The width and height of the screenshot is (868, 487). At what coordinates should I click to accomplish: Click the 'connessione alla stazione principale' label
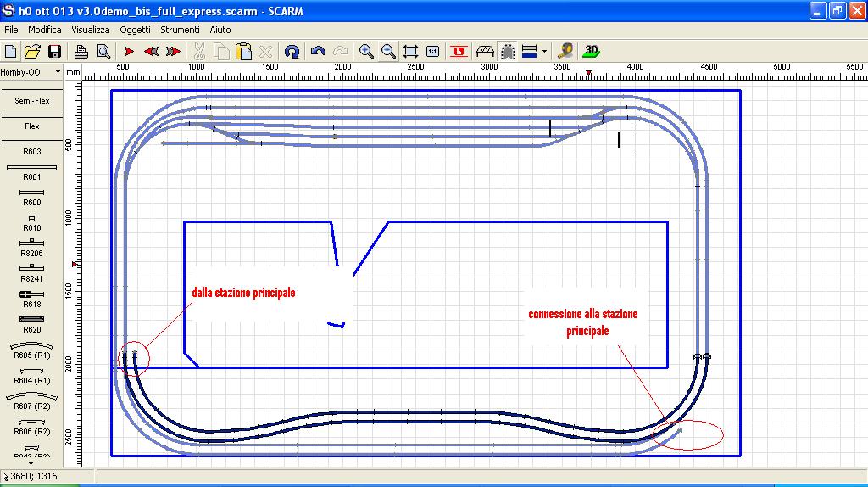click(x=583, y=322)
